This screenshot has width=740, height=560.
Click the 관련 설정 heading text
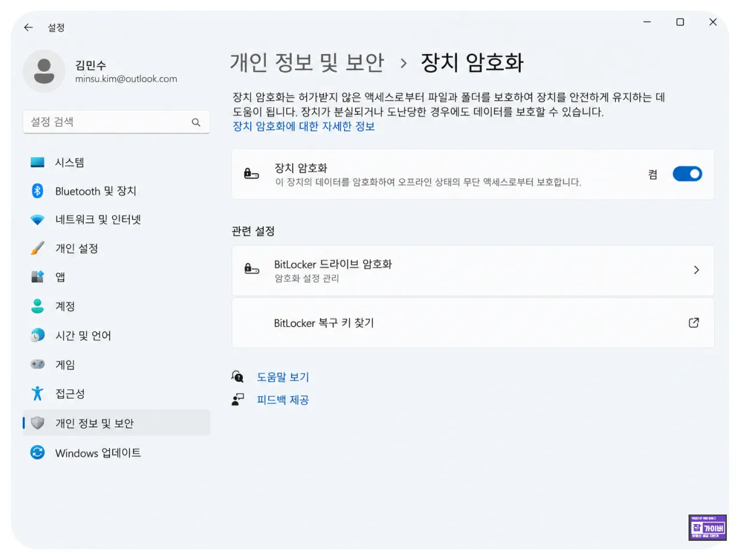pyautogui.click(x=253, y=231)
